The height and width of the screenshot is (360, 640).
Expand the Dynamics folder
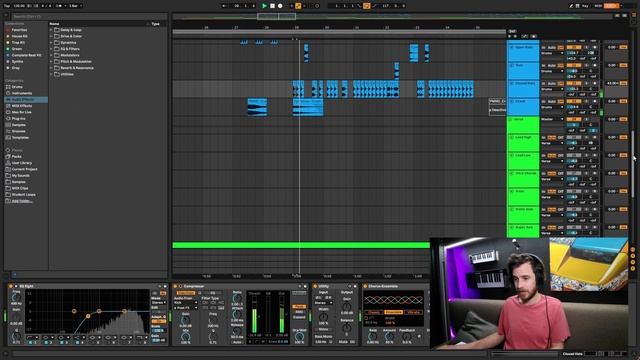[x=51, y=42]
